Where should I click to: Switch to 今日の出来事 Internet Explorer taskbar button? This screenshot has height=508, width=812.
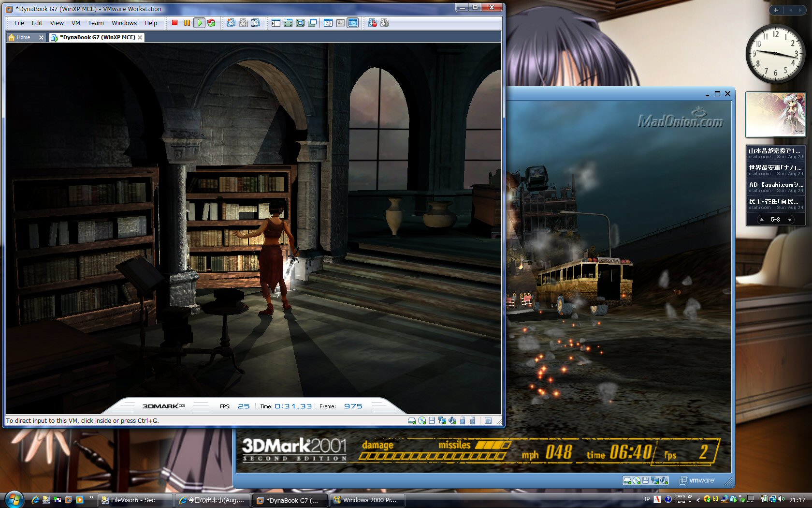213,500
